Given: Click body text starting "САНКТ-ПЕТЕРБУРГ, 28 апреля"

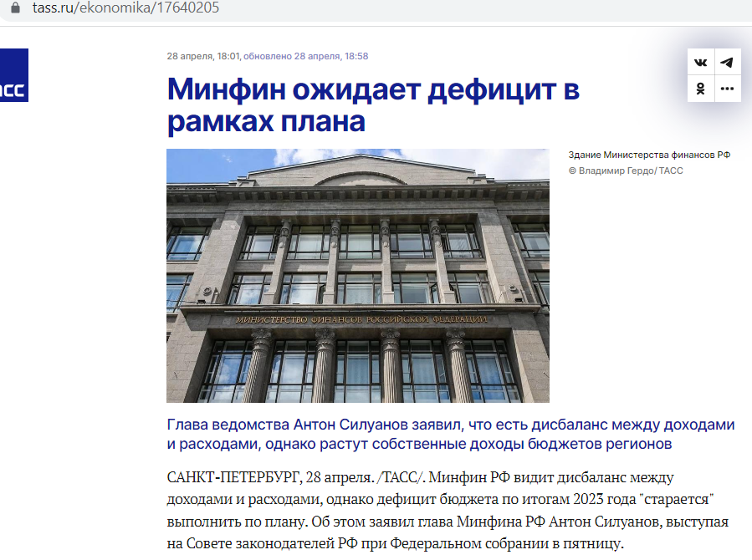Looking at the screenshot, I should pyautogui.click(x=448, y=510).
